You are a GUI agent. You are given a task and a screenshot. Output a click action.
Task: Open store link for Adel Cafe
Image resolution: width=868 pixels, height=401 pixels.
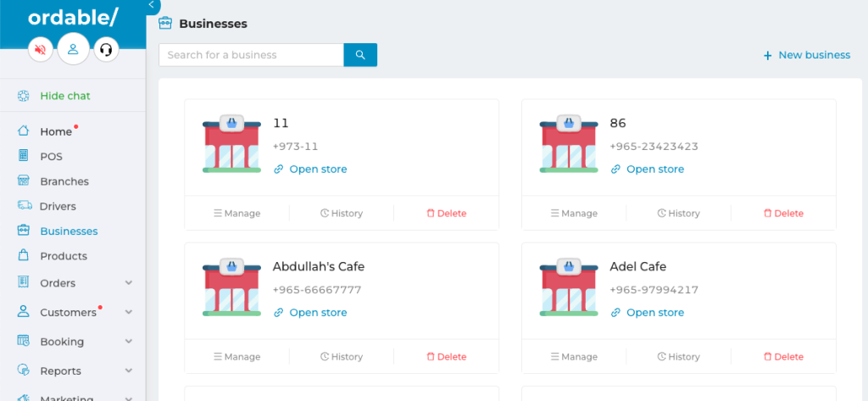click(648, 313)
